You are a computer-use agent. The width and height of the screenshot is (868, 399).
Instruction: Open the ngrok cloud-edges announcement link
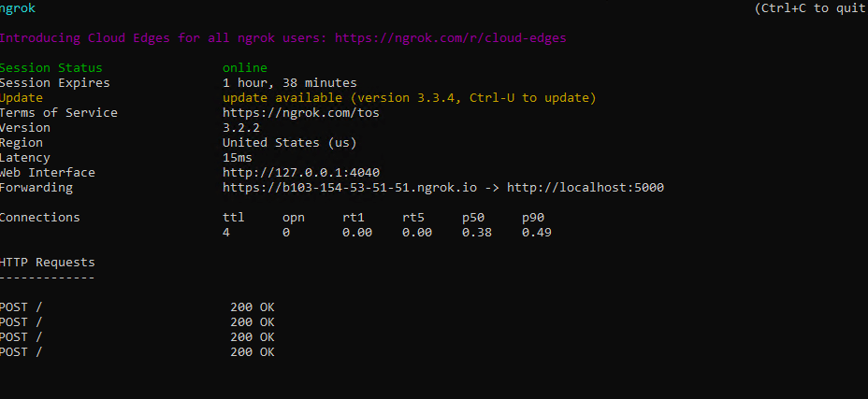coord(450,38)
